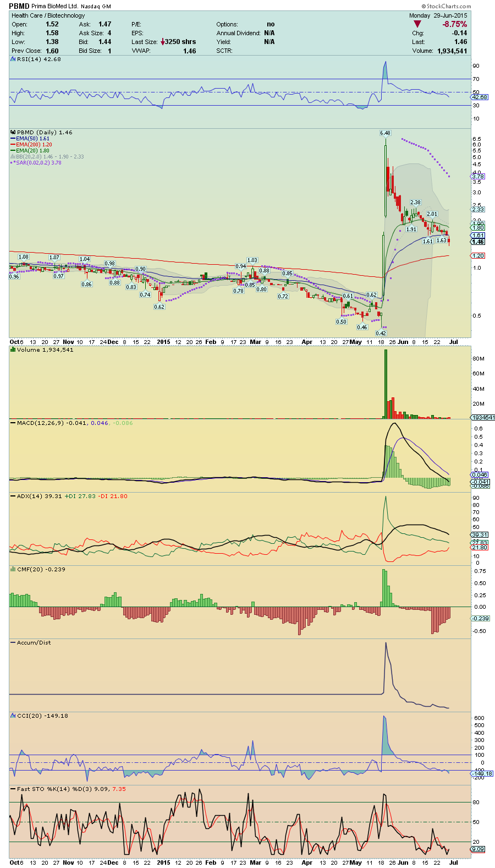Click the 0.72 low label in March
This screenshot has width=495, height=868.
click(283, 296)
